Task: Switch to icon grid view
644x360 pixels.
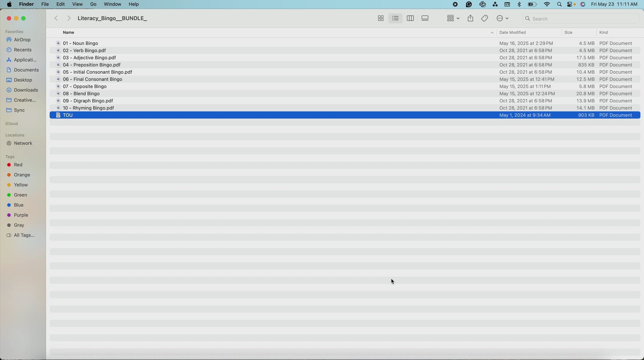Action: click(380, 19)
